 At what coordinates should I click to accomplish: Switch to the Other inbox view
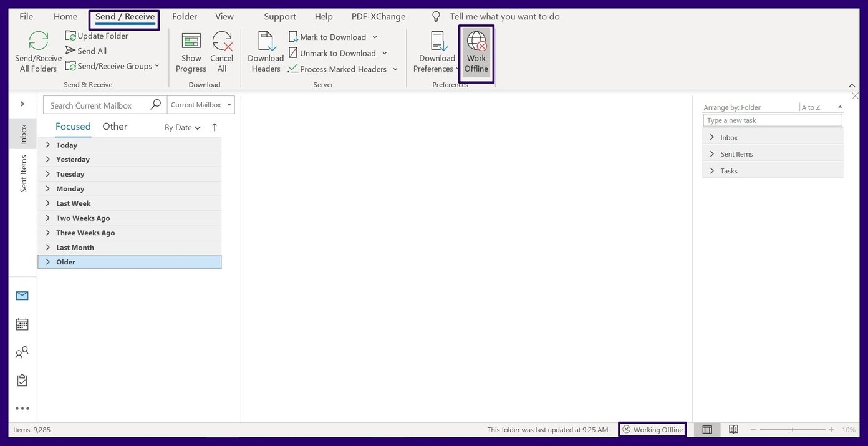(x=115, y=127)
